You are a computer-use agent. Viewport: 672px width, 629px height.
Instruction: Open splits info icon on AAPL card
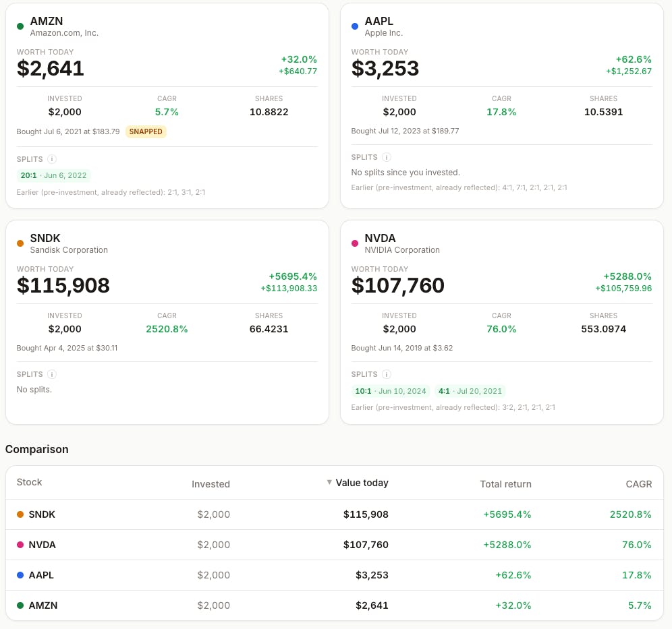click(387, 157)
